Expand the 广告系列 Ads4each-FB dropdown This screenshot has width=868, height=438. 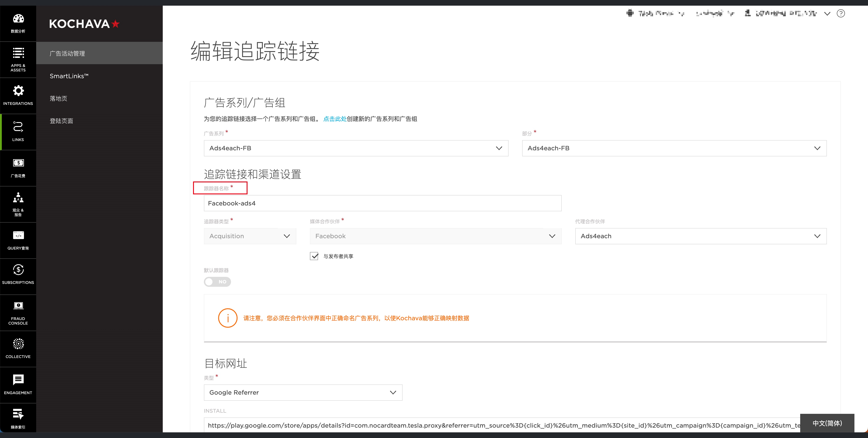point(356,148)
